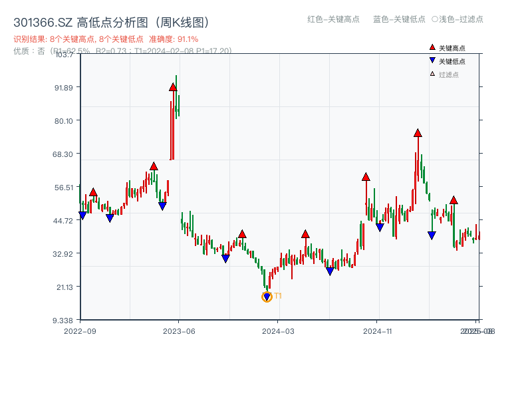
Task: Click the red triangle marker above 2024-03
Action: click(x=306, y=233)
